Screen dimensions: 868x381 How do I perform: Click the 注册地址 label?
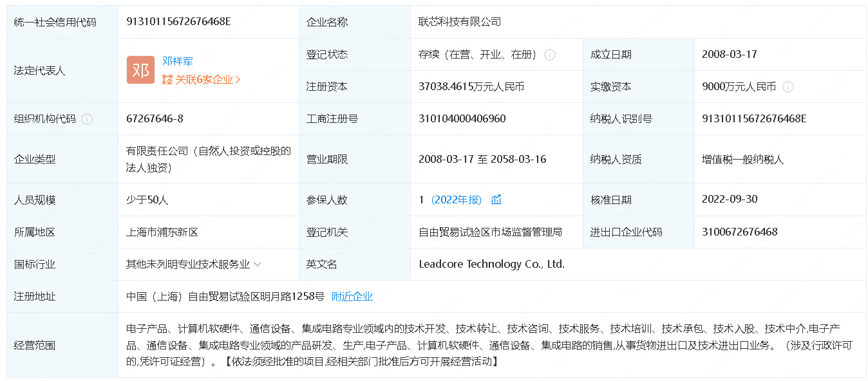point(35,297)
